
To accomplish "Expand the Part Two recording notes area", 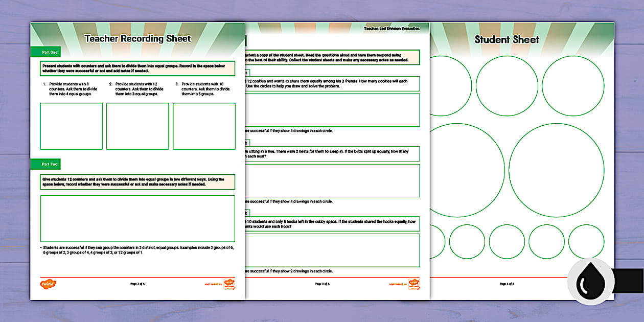I will pyautogui.click(x=137, y=219).
